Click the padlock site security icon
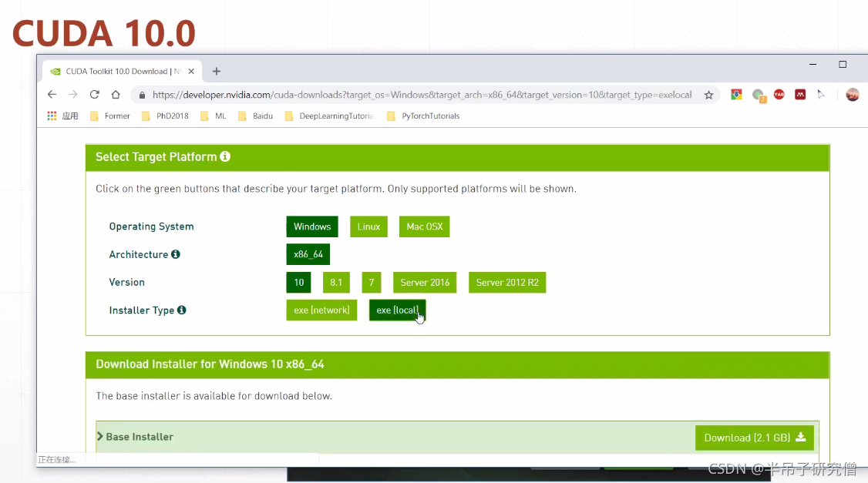Image resolution: width=868 pixels, height=483 pixels. point(143,96)
